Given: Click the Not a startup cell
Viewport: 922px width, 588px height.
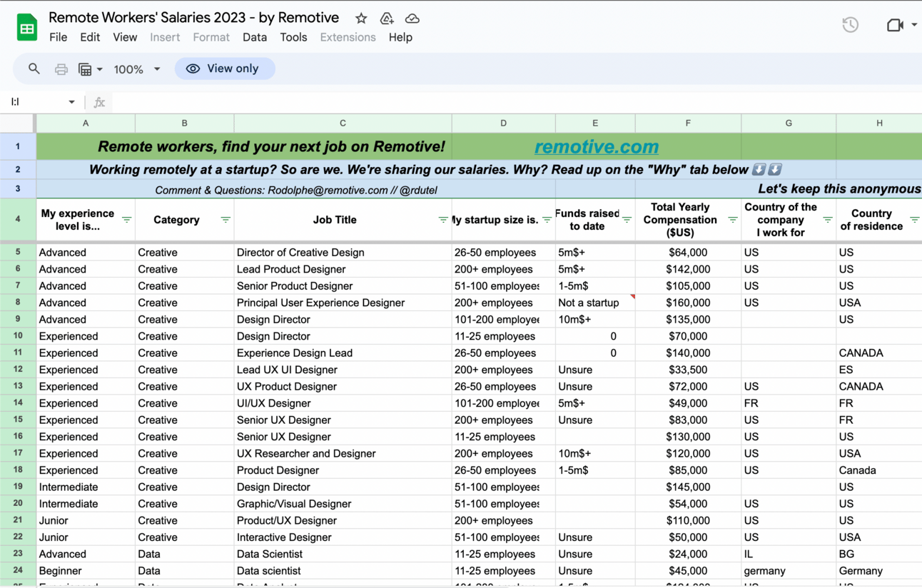Looking at the screenshot, I should pyautogui.click(x=595, y=303).
